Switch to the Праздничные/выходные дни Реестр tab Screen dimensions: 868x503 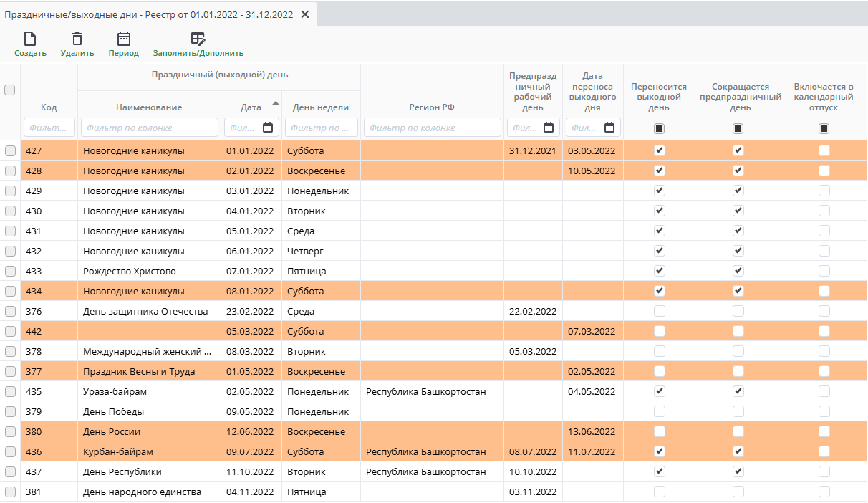(x=149, y=14)
